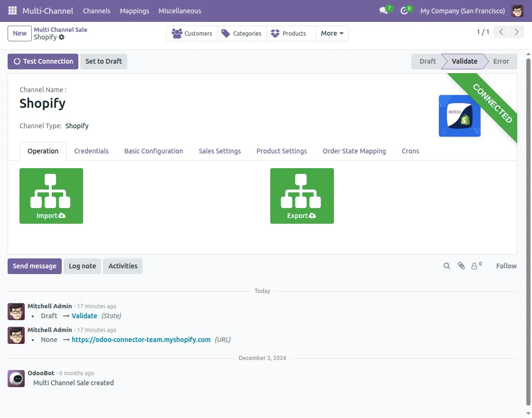Click the paperclip attachments icon
Screen dimensions: 532x418
(x=461, y=266)
